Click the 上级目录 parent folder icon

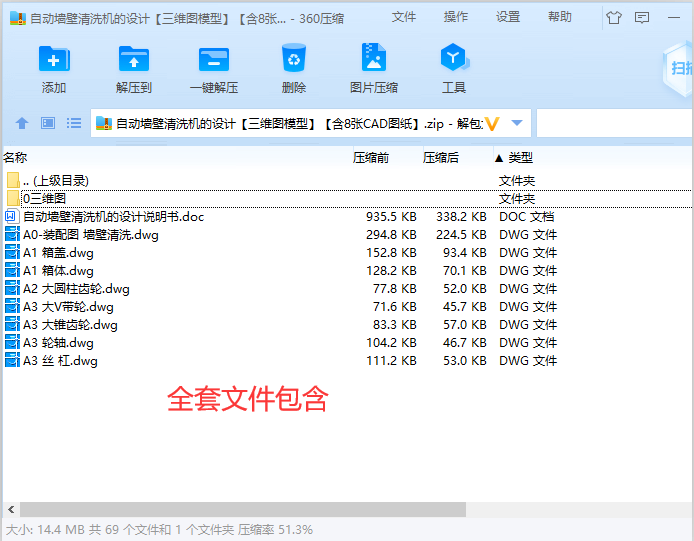(13, 180)
